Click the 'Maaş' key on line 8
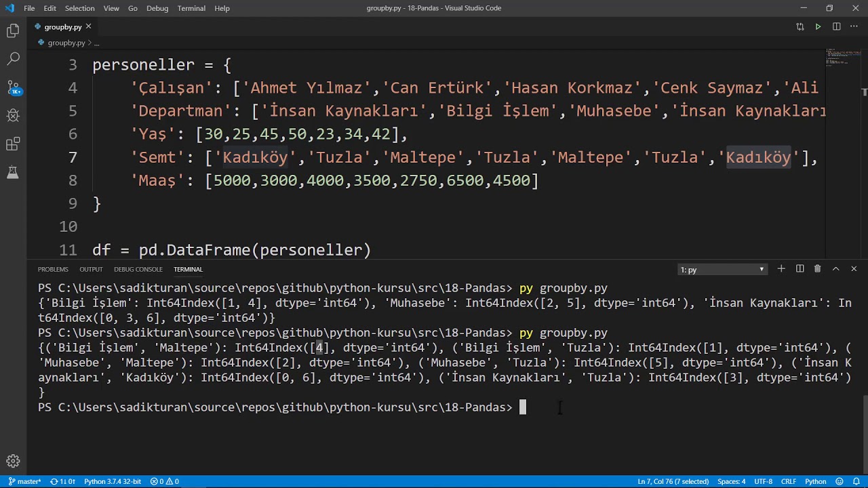Viewport: 868px width, 488px height. click(157, 180)
